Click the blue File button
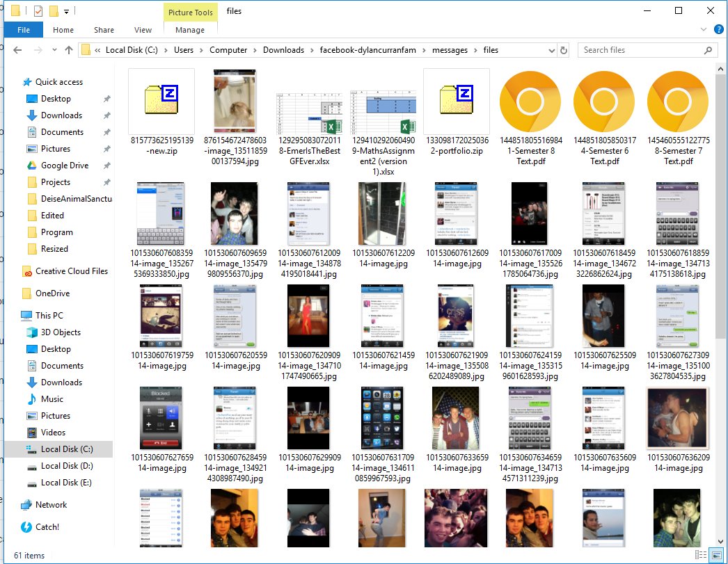Viewport: 728px width, 564px height. [x=24, y=30]
